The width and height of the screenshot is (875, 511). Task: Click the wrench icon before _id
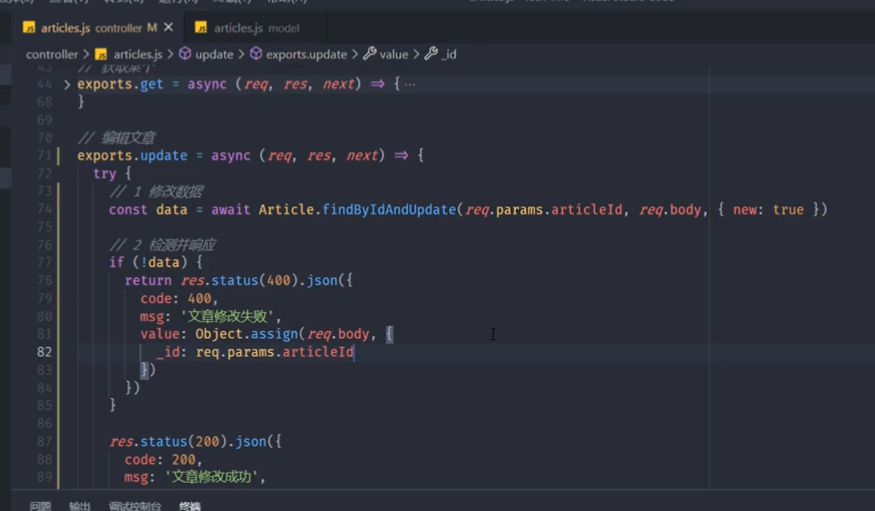point(431,54)
